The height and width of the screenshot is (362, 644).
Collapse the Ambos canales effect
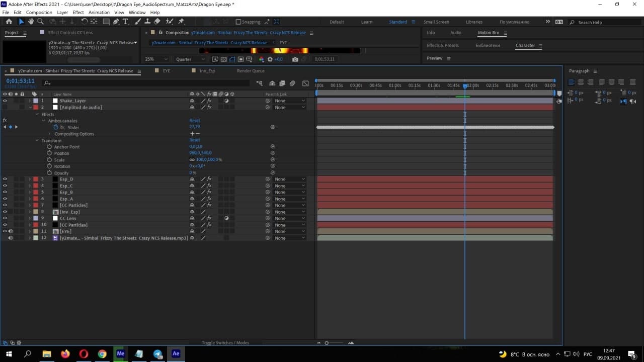pos(44,121)
